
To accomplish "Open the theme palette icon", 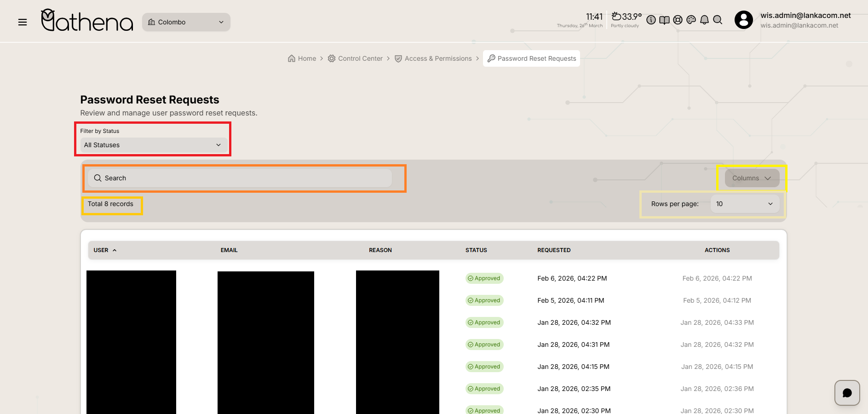I will coord(691,20).
